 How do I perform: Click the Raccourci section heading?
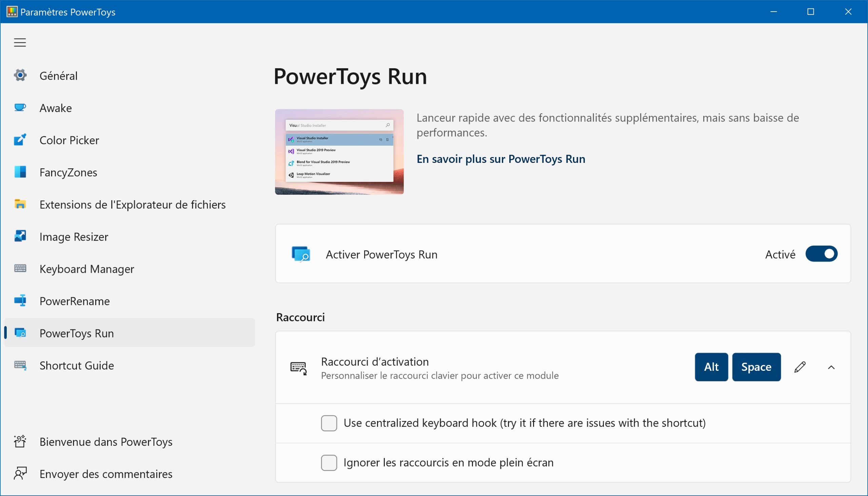300,317
